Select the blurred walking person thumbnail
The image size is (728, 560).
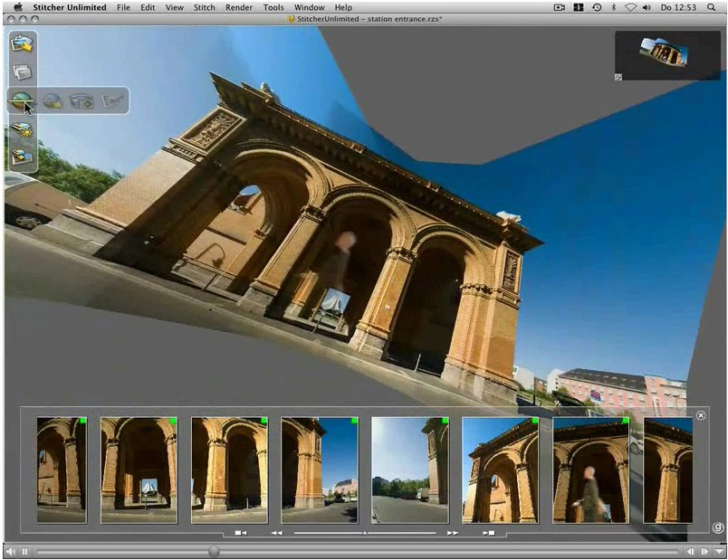[590, 470]
